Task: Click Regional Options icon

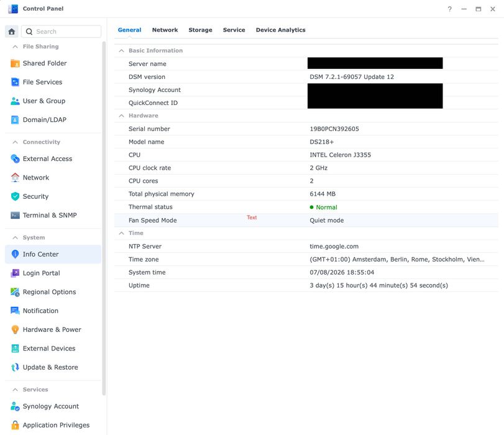Action: (x=15, y=292)
